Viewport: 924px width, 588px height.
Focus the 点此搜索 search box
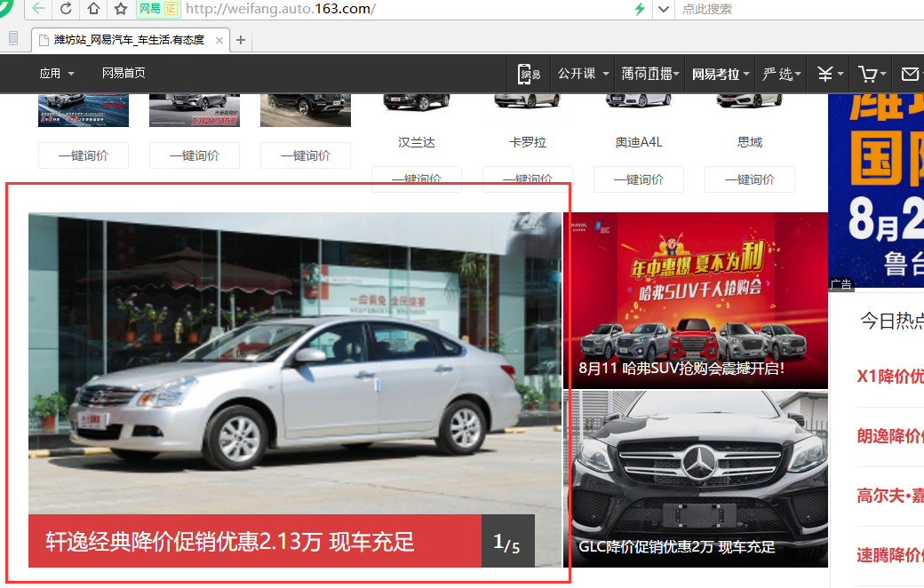[x=799, y=9]
